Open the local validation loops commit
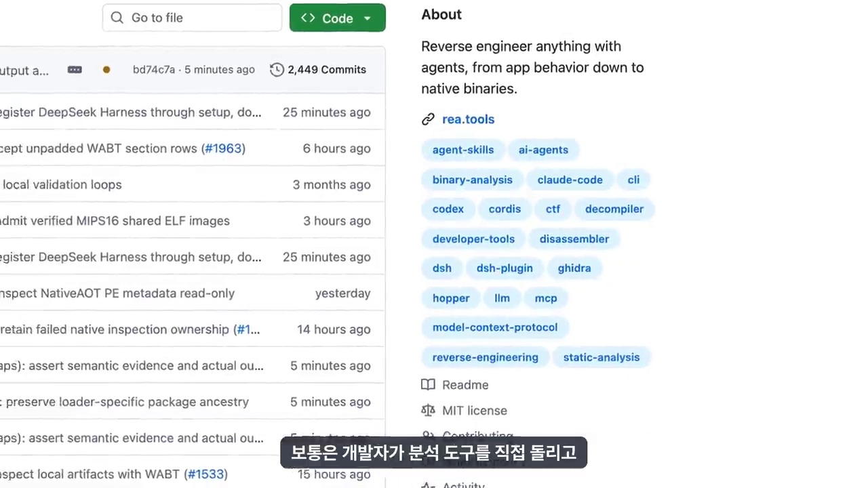Screen dimensions: 868x488 pyautogui.click(x=62, y=184)
